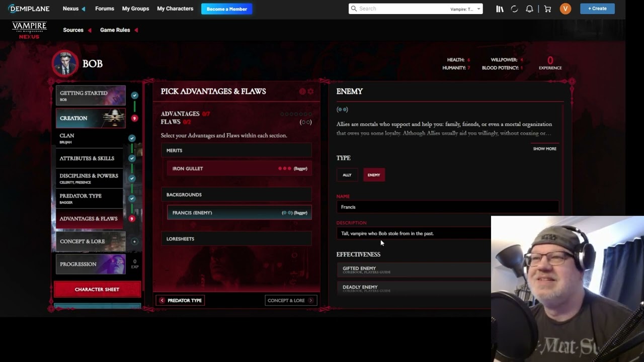The width and height of the screenshot is (644, 362).
Task: Select Deadly Enemy effectiveness
Action: coord(414,288)
